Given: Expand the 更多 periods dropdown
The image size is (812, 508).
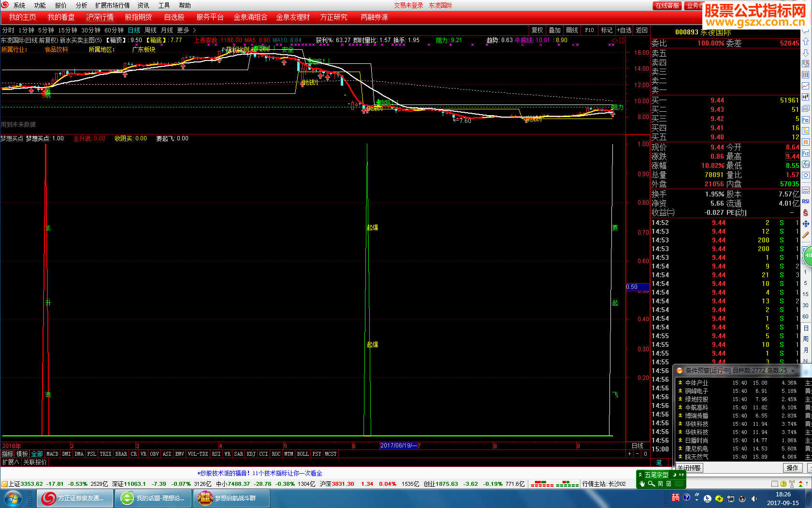Looking at the screenshot, I should click(x=186, y=30).
